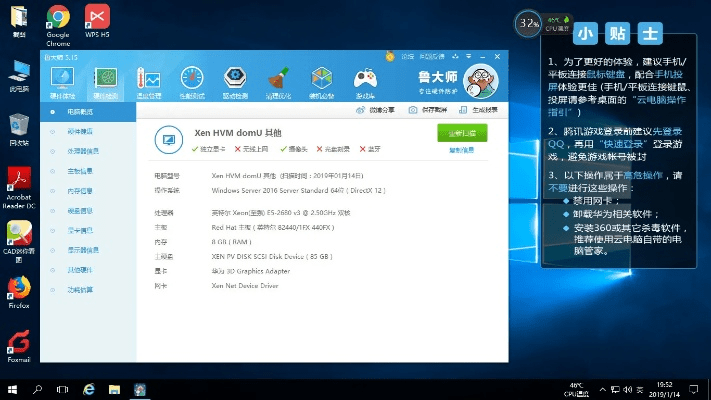Open 显卡信息 graphics card sidebar item
Image resolution: width=711 pixels, height=400 pixels.
tap(79, 229)
